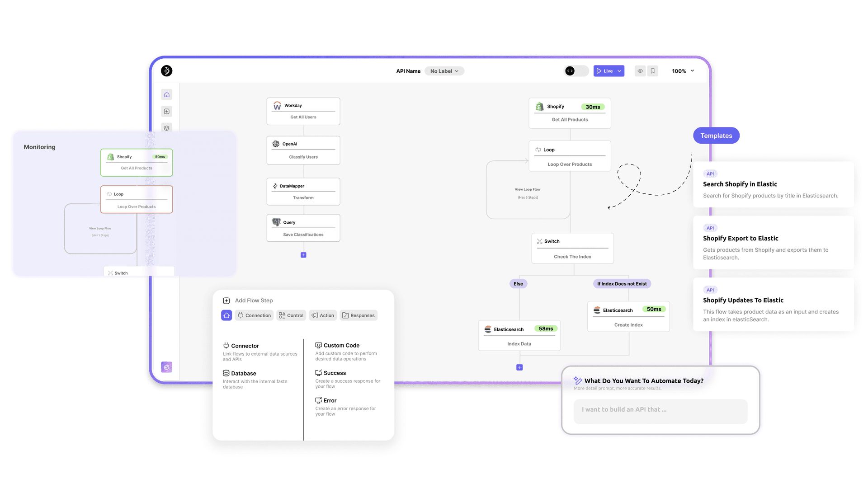This screenshot has width=868, height=488.
Task: Open the No Label dropdown next to API Name
Action: 444,71
